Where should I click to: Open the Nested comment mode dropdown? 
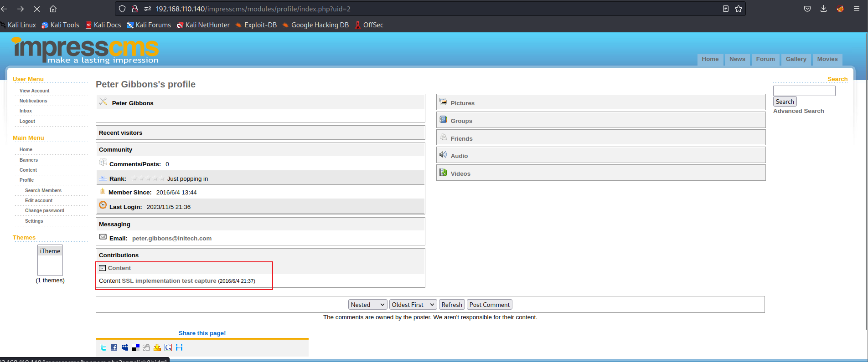(x=368, y=305)
